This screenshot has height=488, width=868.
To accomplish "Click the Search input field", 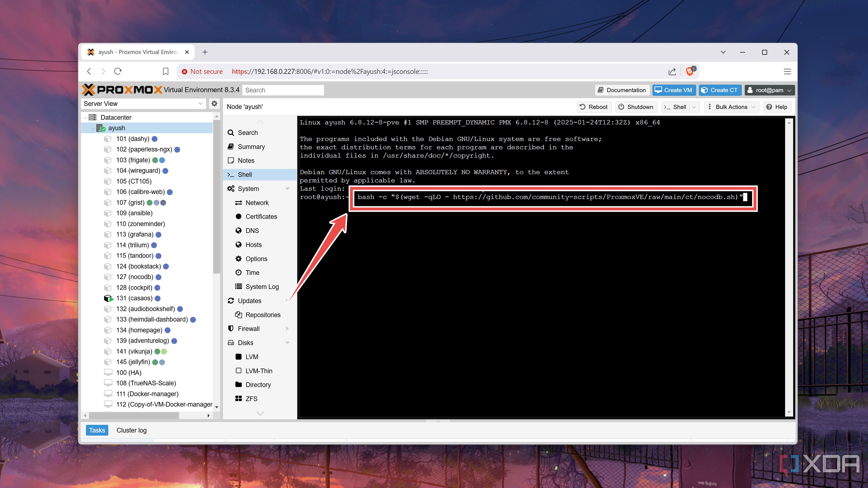I will pos(283,90).
